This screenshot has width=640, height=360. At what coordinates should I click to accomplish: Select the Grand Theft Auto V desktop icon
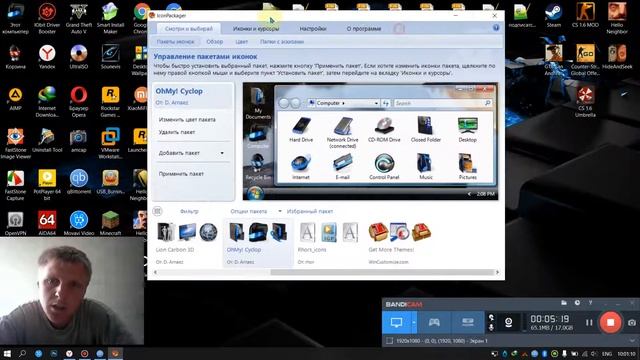(79, 18)
